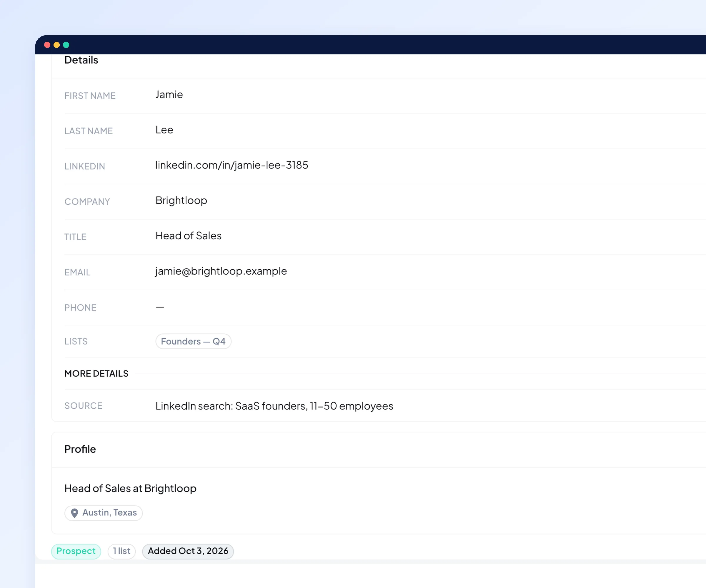This screenshot has height=588, width=706.
Task: Click the Austin, Texas location chip
Action: pos(104,513)
